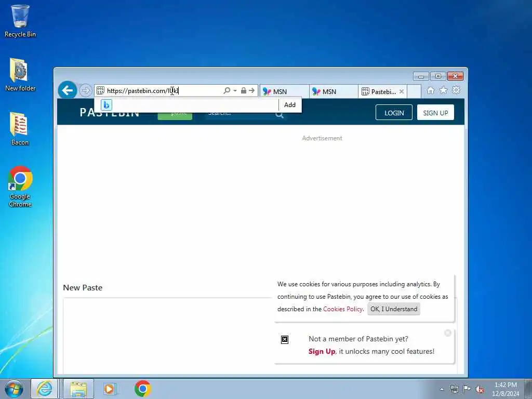Click the broken image icon in notice
532x399 pixels.
(x=285, y=340)
